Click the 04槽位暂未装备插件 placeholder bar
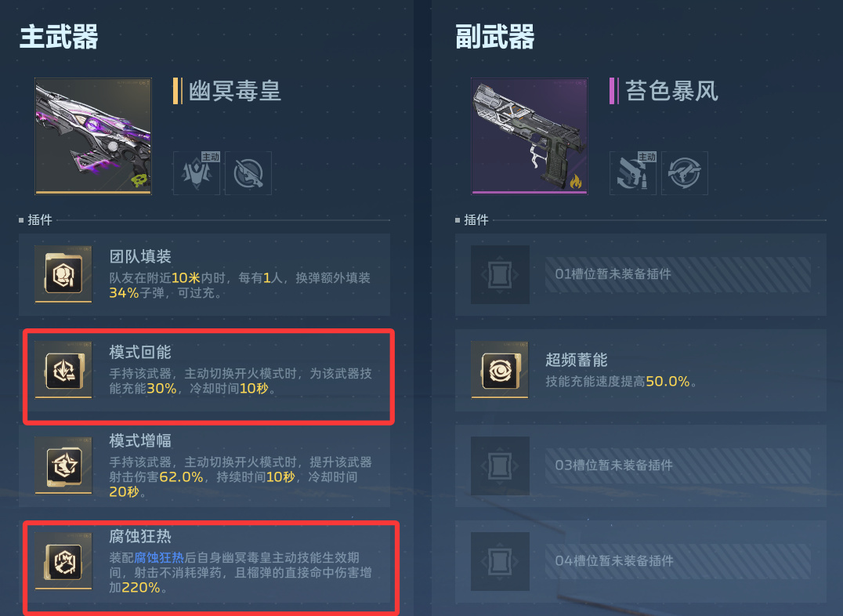The width and height of the screenshot is (843, 616). coord(678,561)
